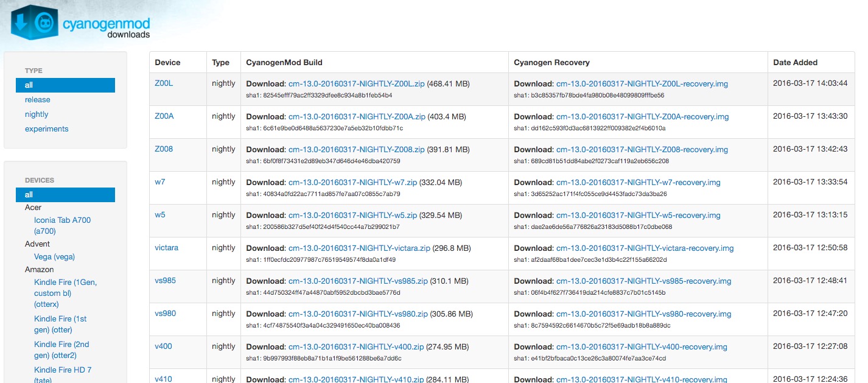Image resolution: width=868 pixels, height=383 pixels.
Task: Download the vs985 nightly zip
Action: tap(358, 281)
